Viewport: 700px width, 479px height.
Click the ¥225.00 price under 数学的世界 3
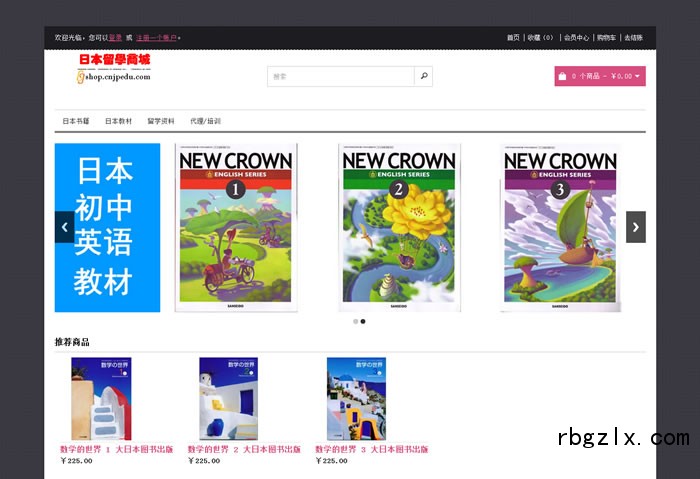331,461
